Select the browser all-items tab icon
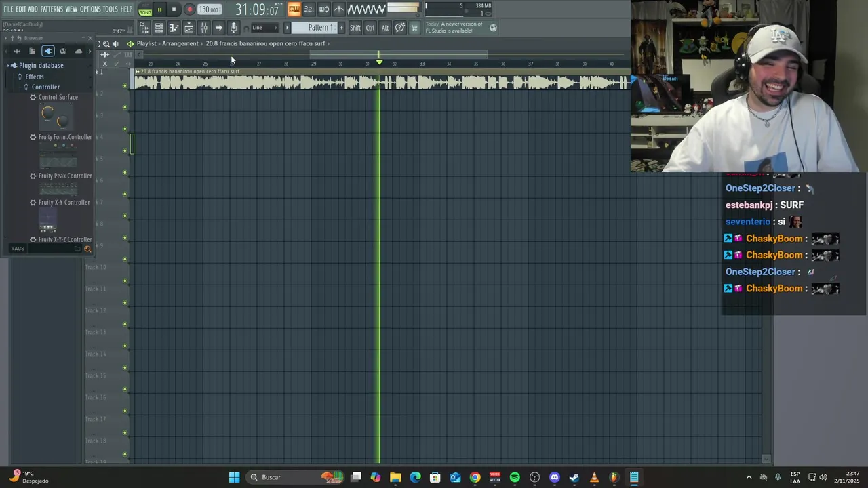The height and width of the screenshot is (488, 868). pyautogui.click(x=17, y=52)
